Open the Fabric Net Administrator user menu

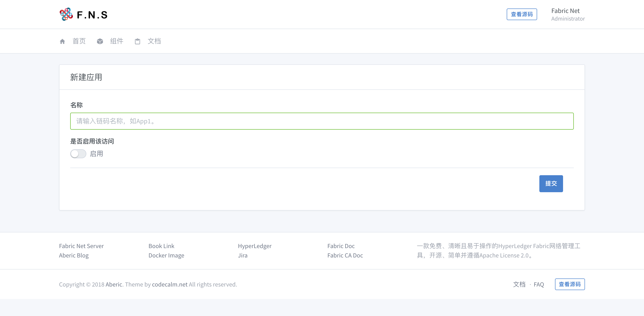(568, 15)
